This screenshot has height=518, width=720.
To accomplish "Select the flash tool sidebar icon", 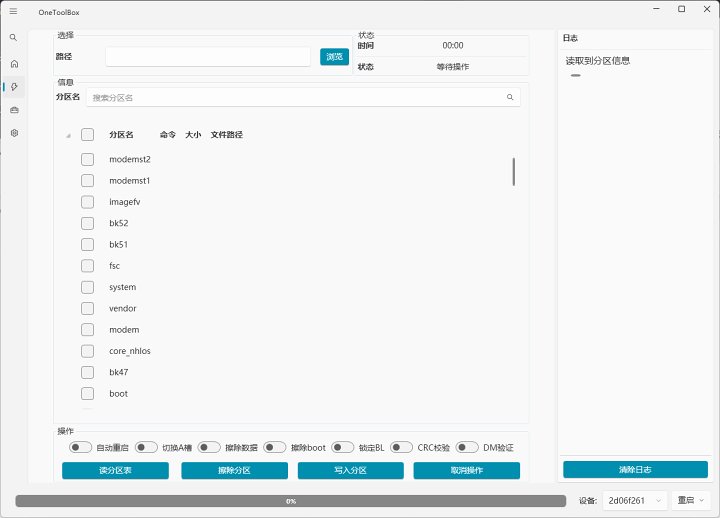I will point(14,86).
